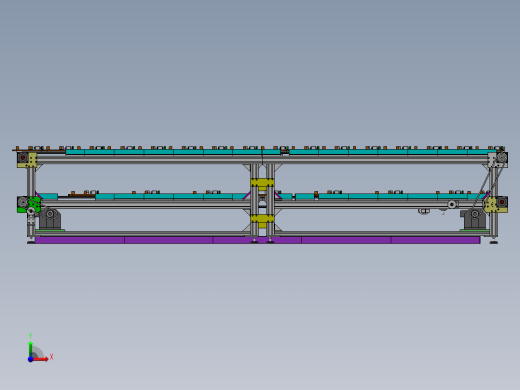Image resolution: width=520 pixels, height=390 pixels.
Task: Select the red bearing at the lower-right end
Action: [x=502, y=202]
